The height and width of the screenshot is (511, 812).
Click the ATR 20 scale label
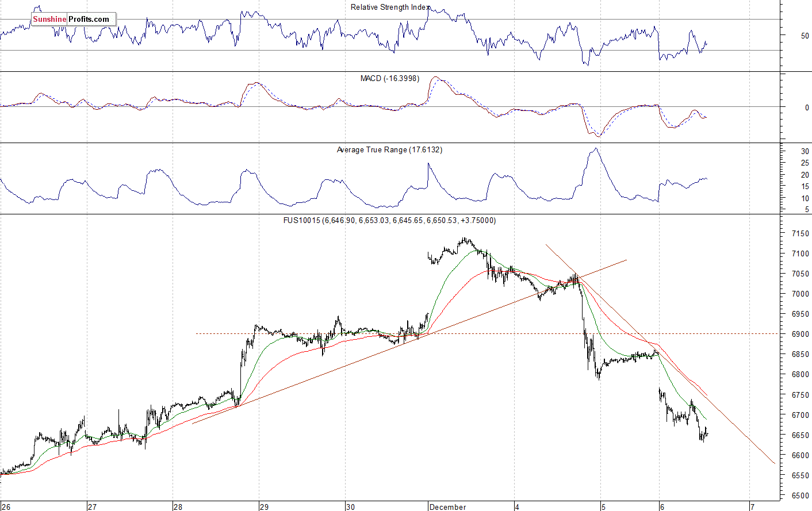click(805, 175)
